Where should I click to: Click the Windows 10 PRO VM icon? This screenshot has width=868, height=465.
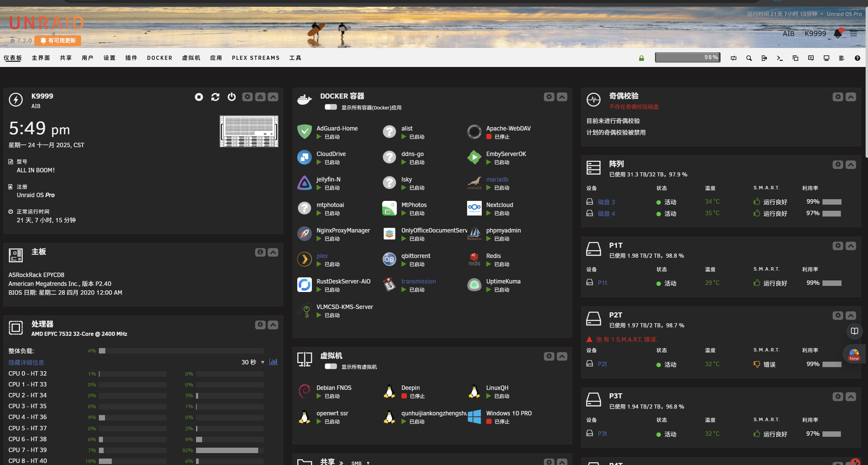click(x=474, y=417)
